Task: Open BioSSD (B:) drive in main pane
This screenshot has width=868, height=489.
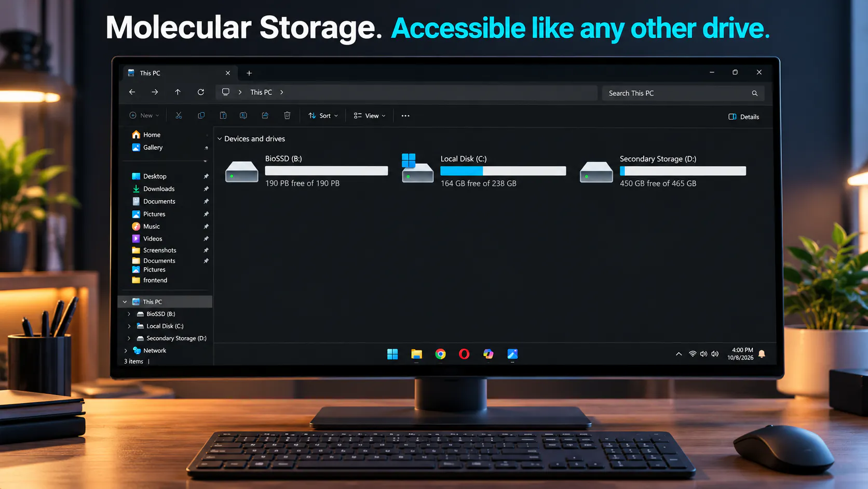Action: [x=307, y=171]
